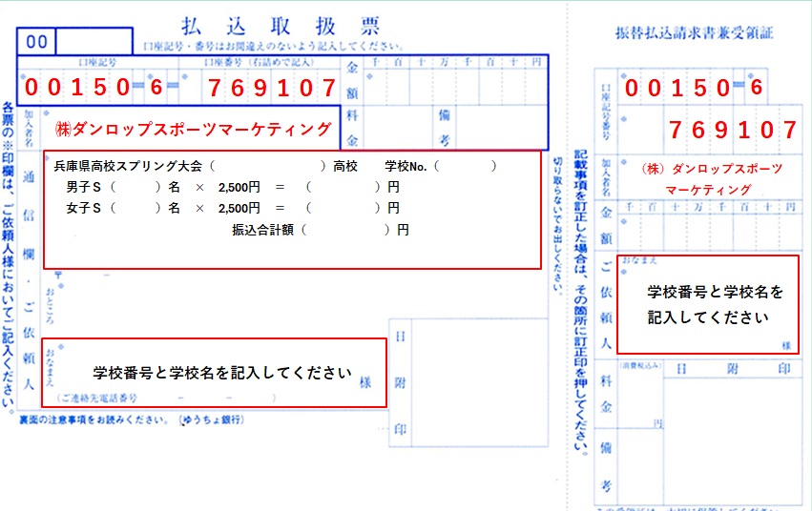Click the 男子S amount blank in yen
The width and height of the screenshot is (812, 511).
coord(344,187)
